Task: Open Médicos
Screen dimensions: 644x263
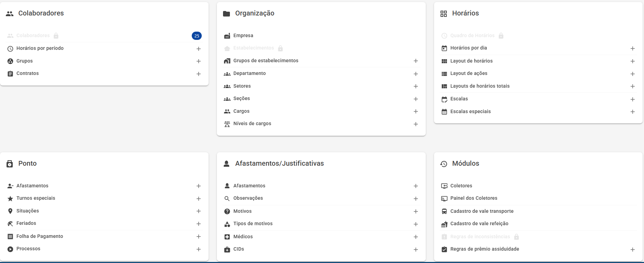Action: pos(243,237)
